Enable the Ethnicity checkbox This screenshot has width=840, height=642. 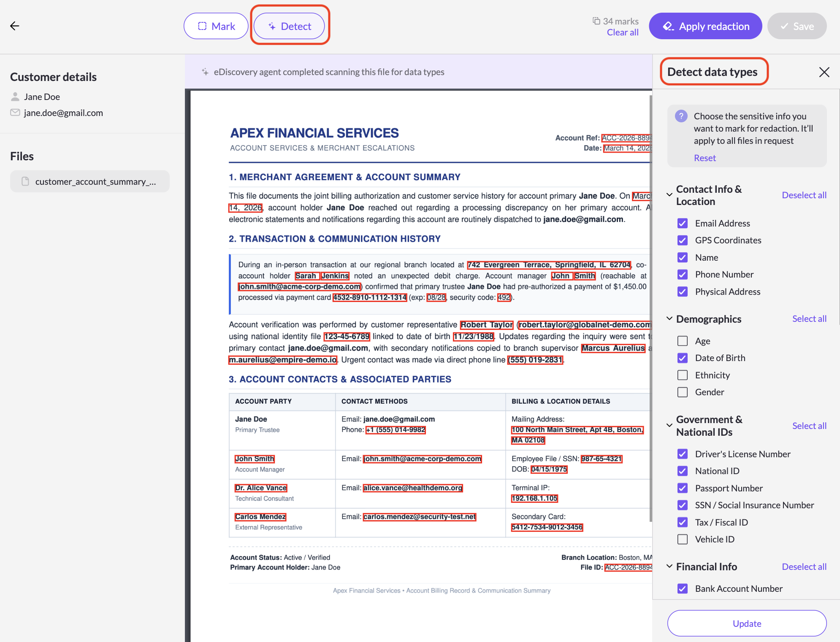[682, 375]
